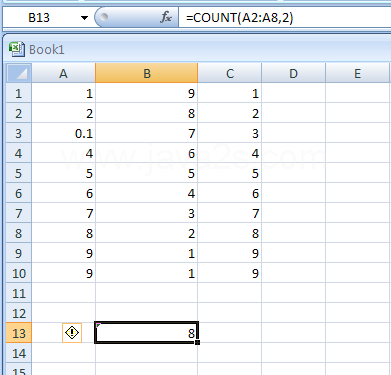Select row 3 header
Screen dimensions: 391x375
point(19,133)
